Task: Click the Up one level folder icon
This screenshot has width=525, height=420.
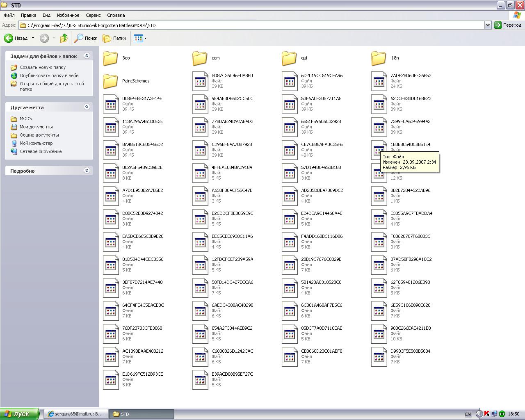Action: point(64,38)
